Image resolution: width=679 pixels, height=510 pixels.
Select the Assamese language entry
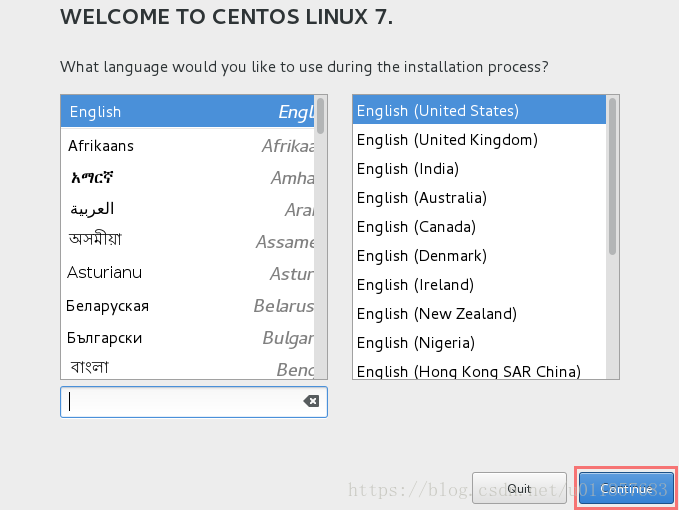[188, 241]
